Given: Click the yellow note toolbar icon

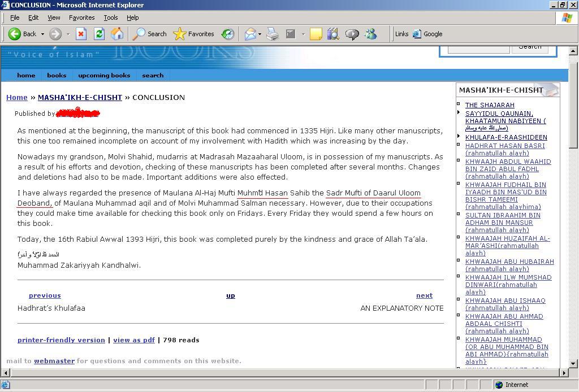Looking at the screenshot, I should pos(316,34).
